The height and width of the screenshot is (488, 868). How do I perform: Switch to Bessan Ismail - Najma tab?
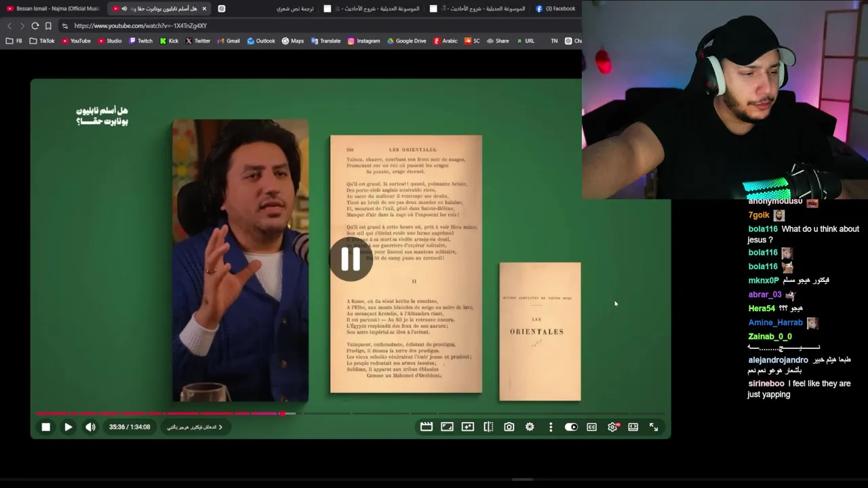click(x=53, y=9)
